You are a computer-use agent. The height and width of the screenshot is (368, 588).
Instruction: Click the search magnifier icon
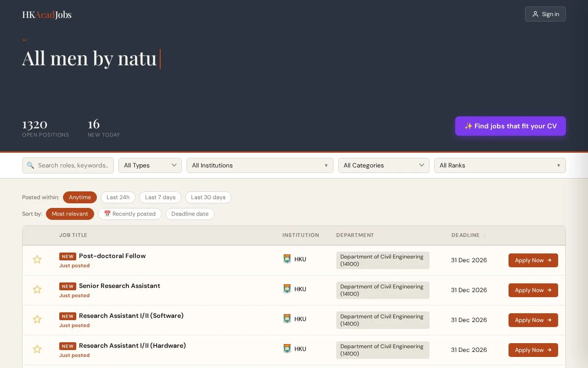[30, 165]
